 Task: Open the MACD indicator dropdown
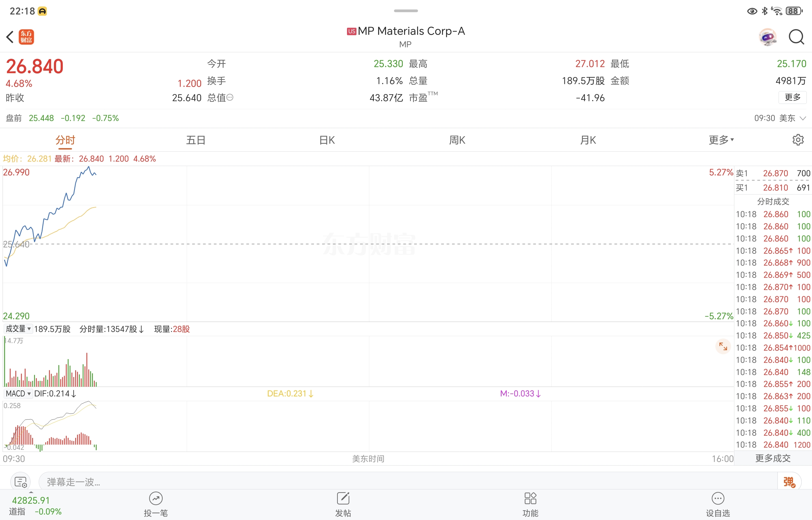point(18,394)
